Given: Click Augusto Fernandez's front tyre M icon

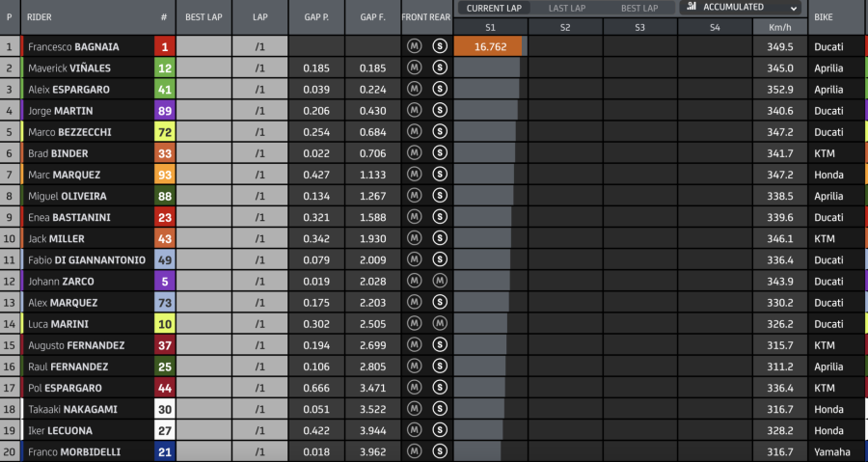Looking at the screenshot, I should 414,344.
